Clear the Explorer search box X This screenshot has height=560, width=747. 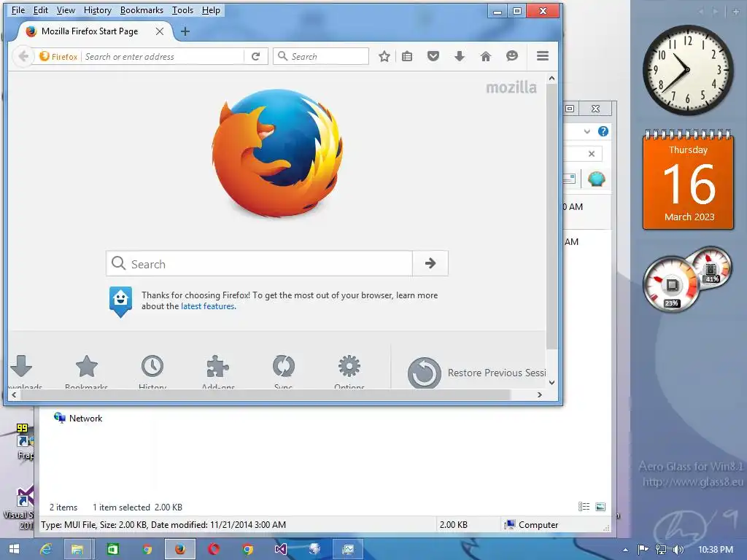click(x=592, y=154)
